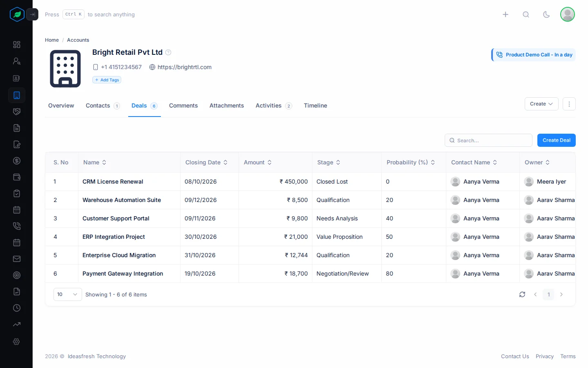Open the settings gear icon in sidebar
588x368 pixels.
pyautogui.click(x=17, y=341)
